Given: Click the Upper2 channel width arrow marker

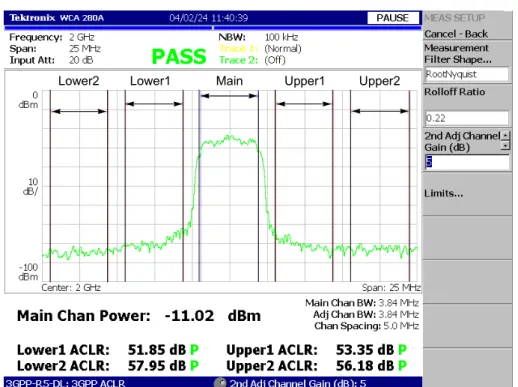Looking at the screenshot, I should [380, 111].
